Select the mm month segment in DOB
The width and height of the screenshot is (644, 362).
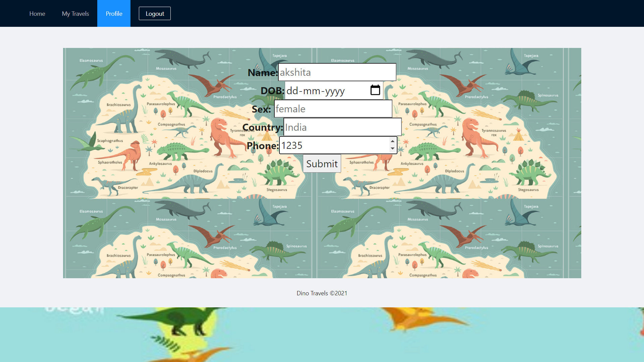point(311,91)
